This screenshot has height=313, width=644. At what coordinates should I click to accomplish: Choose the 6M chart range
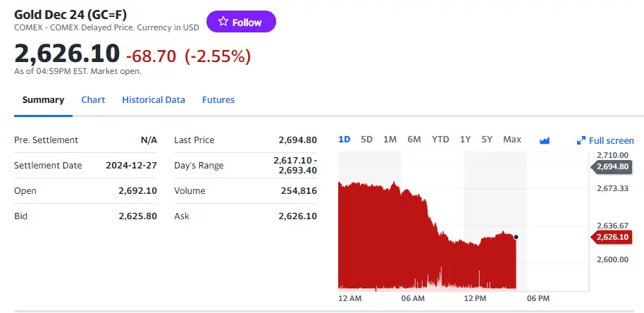[x=414, y=140]
